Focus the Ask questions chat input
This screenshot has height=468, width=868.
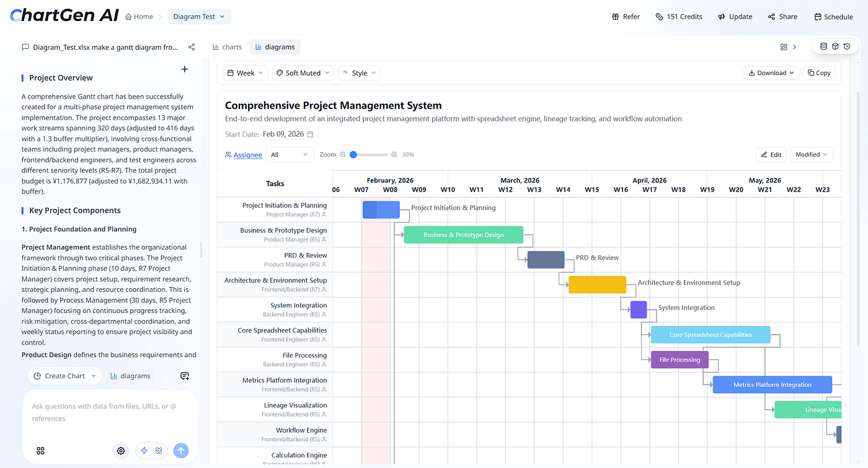(x=110, y=413)
